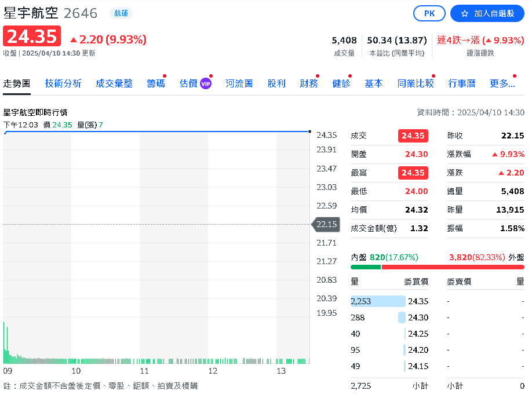Add stock via 加入自選股 button
532x398 pixels.
pos(487,13)
